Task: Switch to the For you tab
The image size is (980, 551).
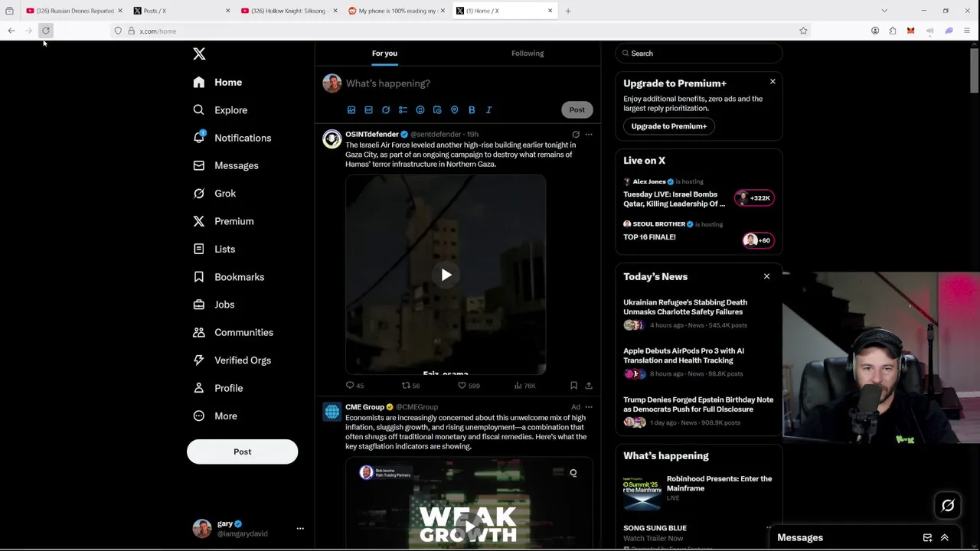Action: (384, 54)
